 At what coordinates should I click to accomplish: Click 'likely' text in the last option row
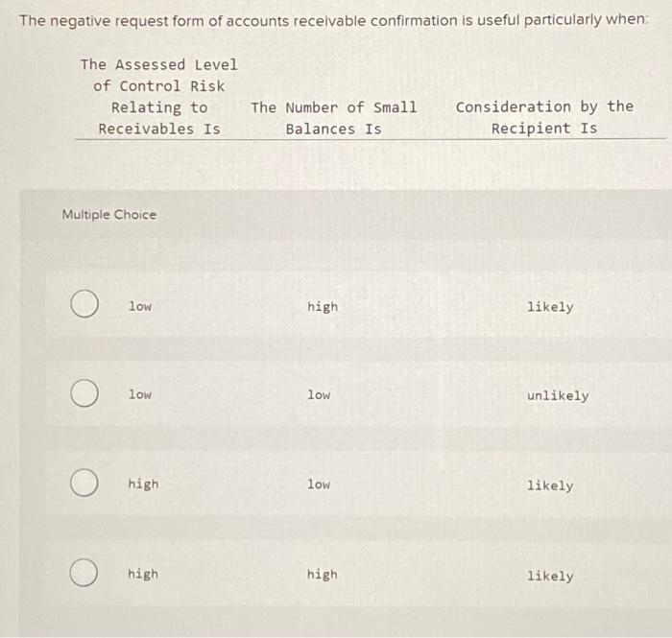tap(550, 576)
